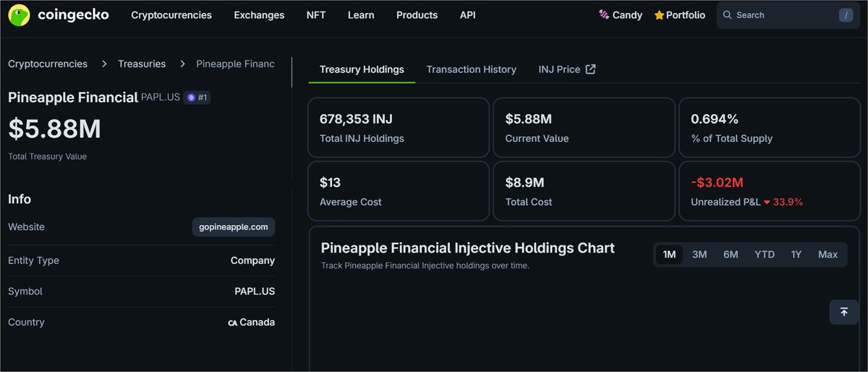Click the Company entity type value
The image size is (868, 372).
(252, 261)
